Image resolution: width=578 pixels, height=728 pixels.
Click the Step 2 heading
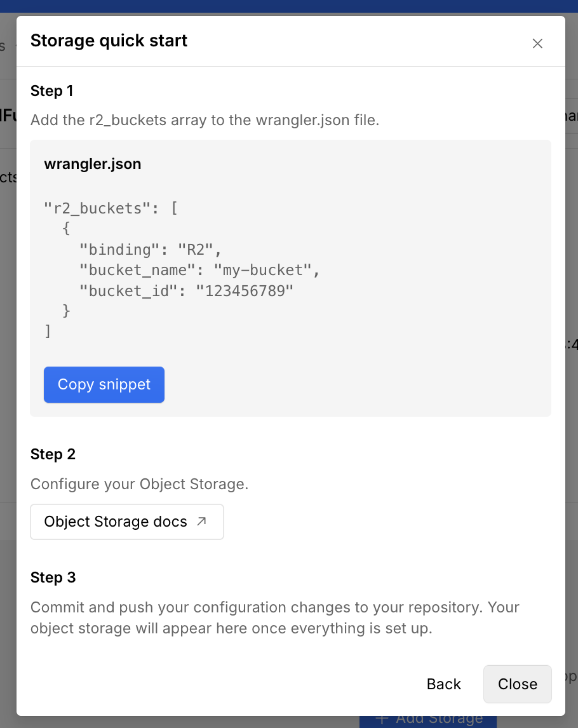[x=53, y=454]
